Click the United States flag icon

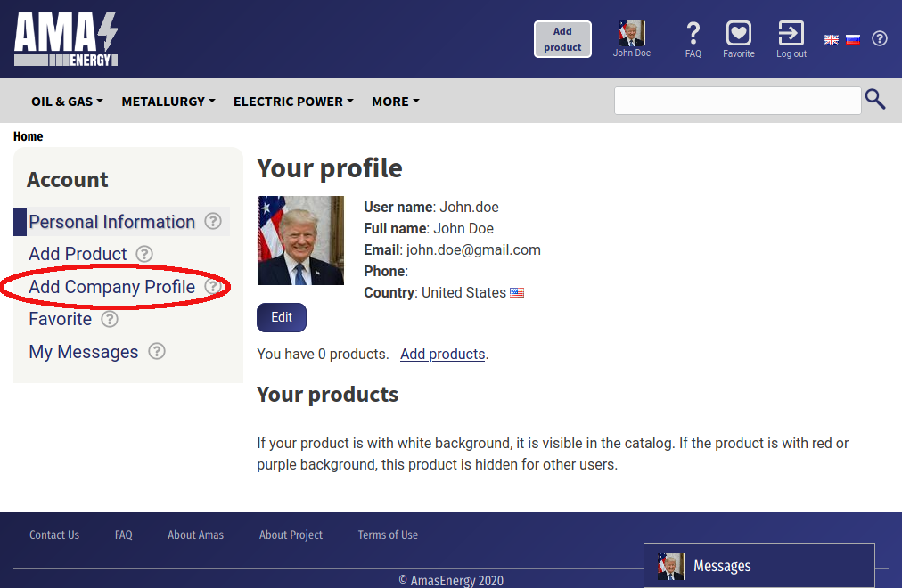click(517, 292)
